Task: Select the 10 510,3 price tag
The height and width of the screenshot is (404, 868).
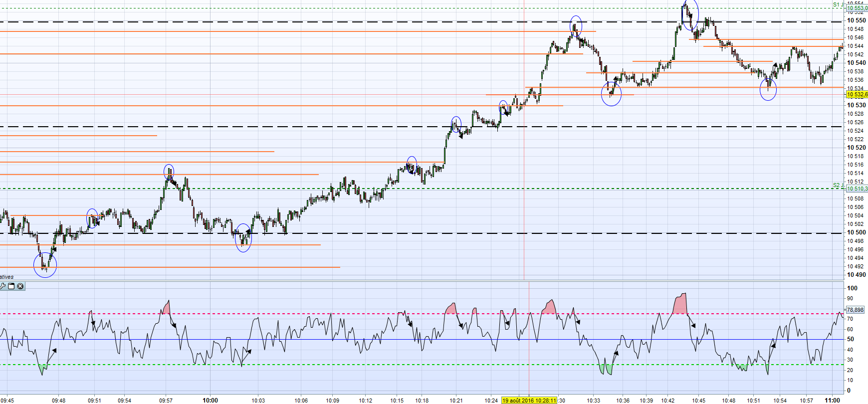Action: tap(857, 189)
